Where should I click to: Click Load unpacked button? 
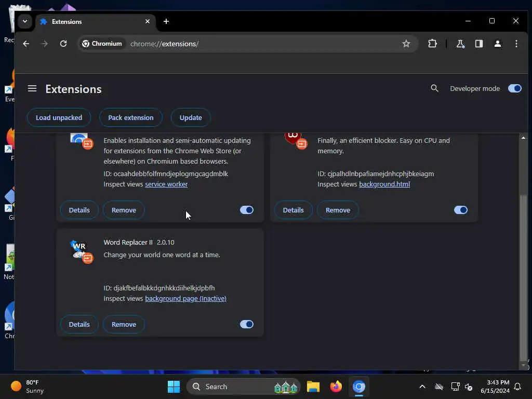coord(59,118)
